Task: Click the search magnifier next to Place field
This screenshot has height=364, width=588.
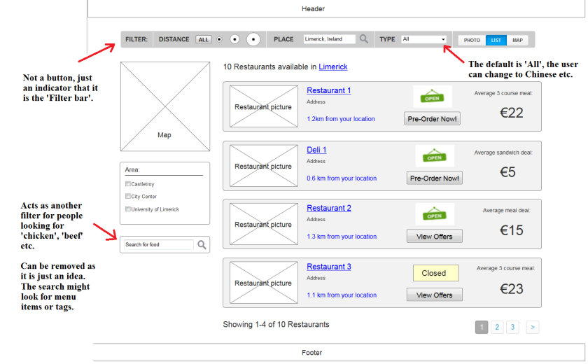Action: (364, 39)
